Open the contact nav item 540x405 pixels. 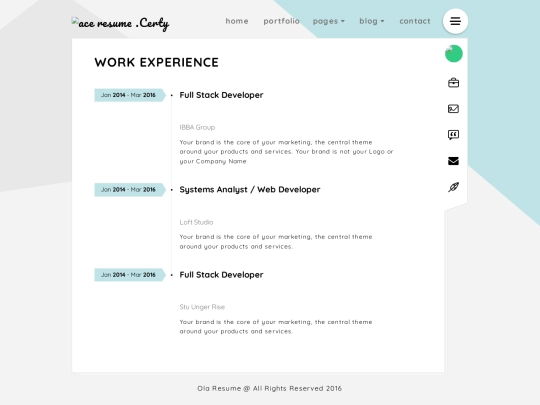point(415,21)
